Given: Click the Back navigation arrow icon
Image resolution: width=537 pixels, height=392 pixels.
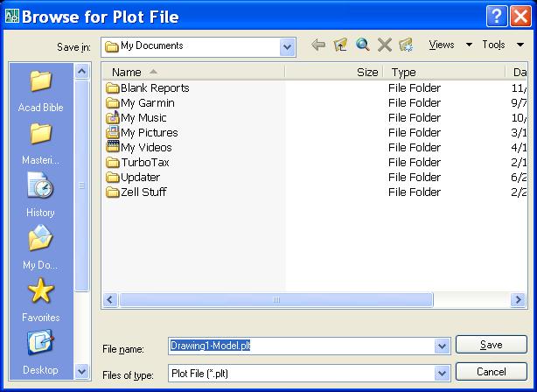Looking at the screenshot, I should (318, 45).
